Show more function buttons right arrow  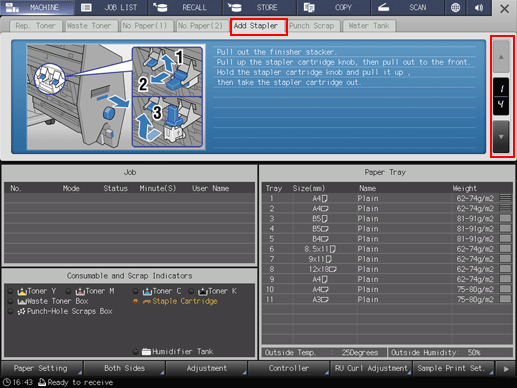pyautogui.click(x=506, y=369)
